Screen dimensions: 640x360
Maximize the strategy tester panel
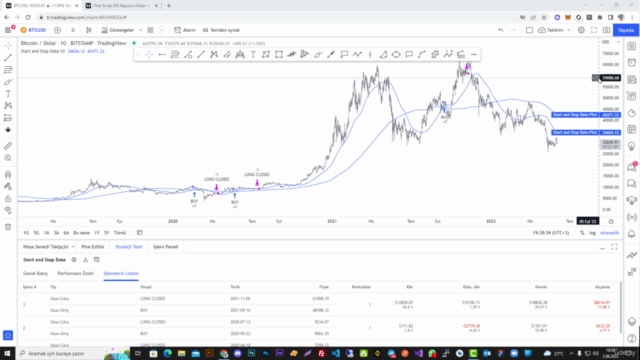614,247
